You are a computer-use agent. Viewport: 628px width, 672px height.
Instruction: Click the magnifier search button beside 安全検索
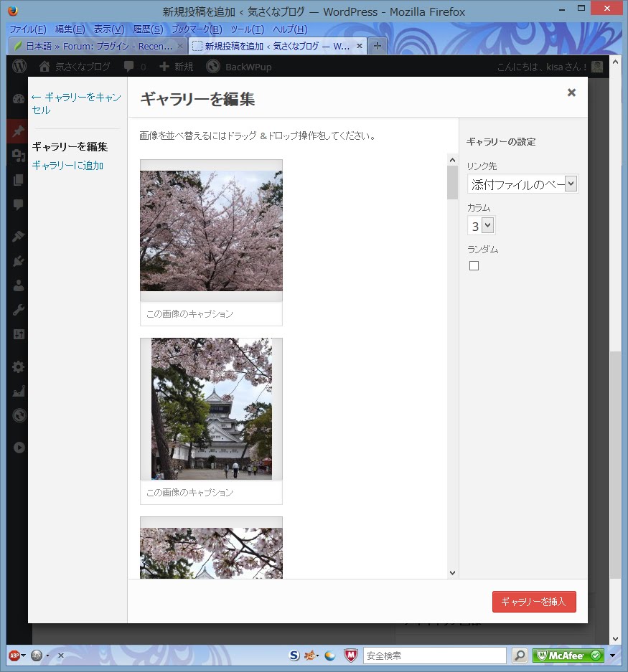coord(520,656)
